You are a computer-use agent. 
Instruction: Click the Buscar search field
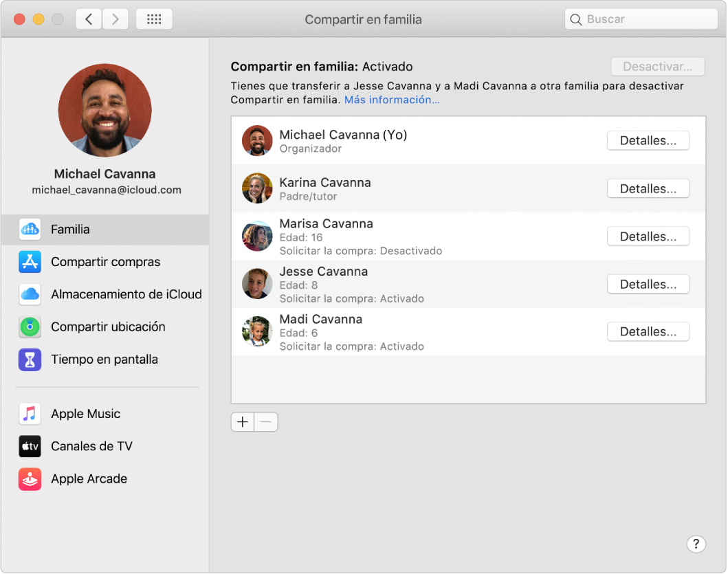point(641,19)
